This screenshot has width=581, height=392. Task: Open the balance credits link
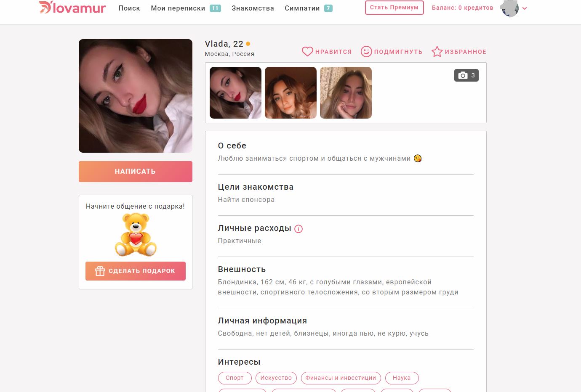click(462, 8)
